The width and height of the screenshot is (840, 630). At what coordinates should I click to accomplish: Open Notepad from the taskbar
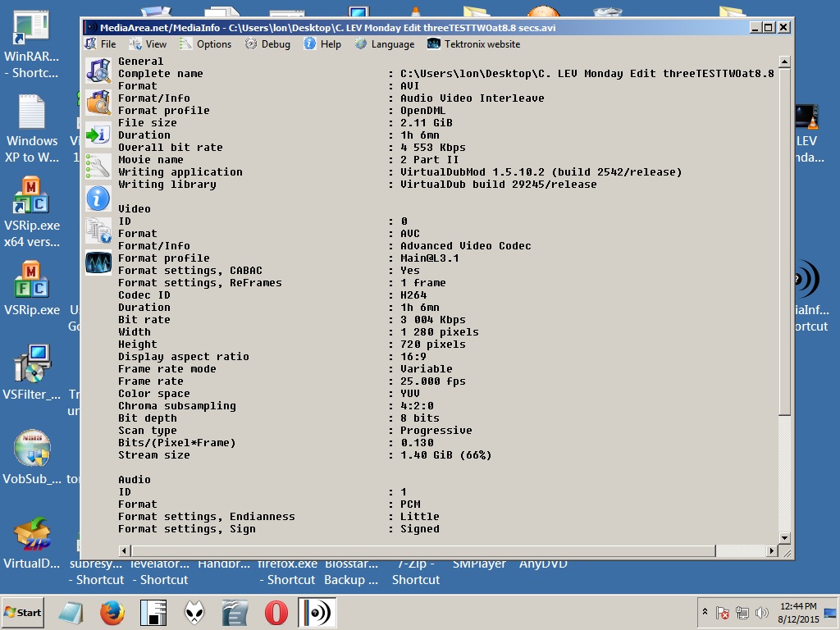(x=71, y=612)
